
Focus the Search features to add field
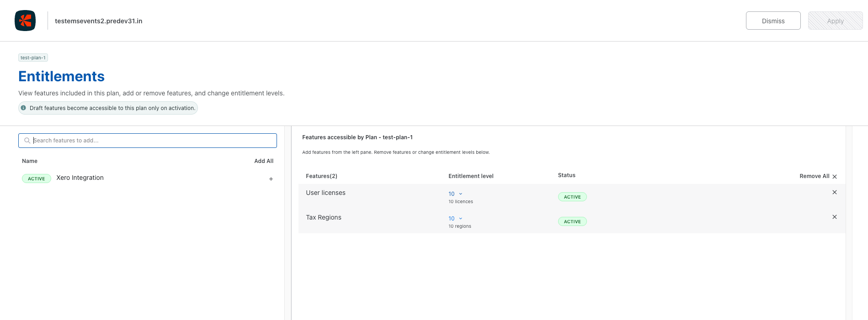point(151,141)
